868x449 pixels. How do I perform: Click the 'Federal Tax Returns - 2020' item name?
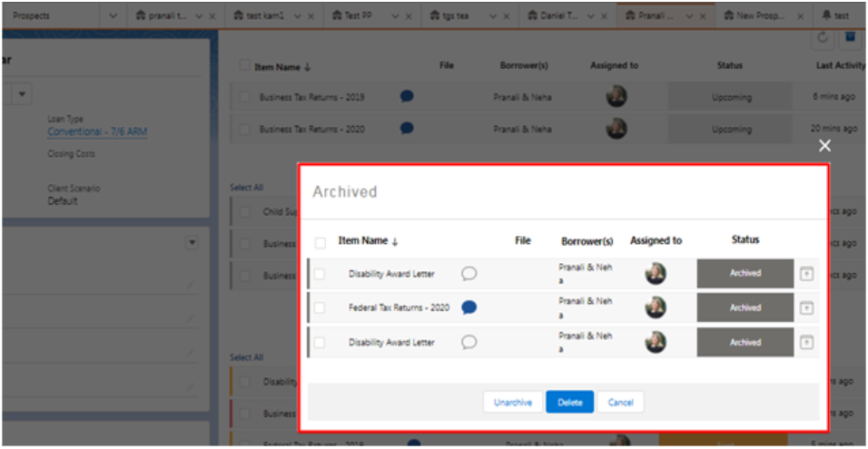[x=399, y=308]
